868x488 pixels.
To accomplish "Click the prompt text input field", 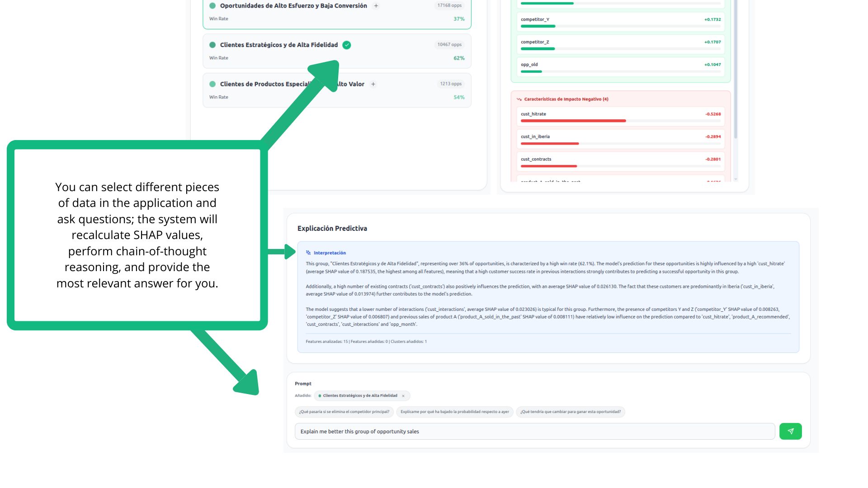I will (534, 431).
